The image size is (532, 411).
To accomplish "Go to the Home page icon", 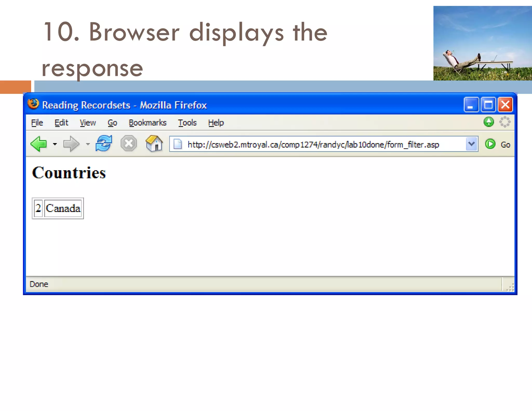I will pyautogui.click(x=154, y=143).
